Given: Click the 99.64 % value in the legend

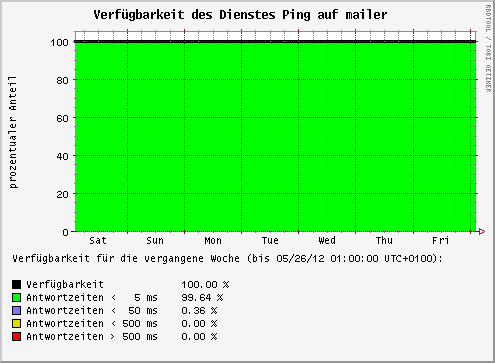Looking at the screenshot, I should coord(202,297).
